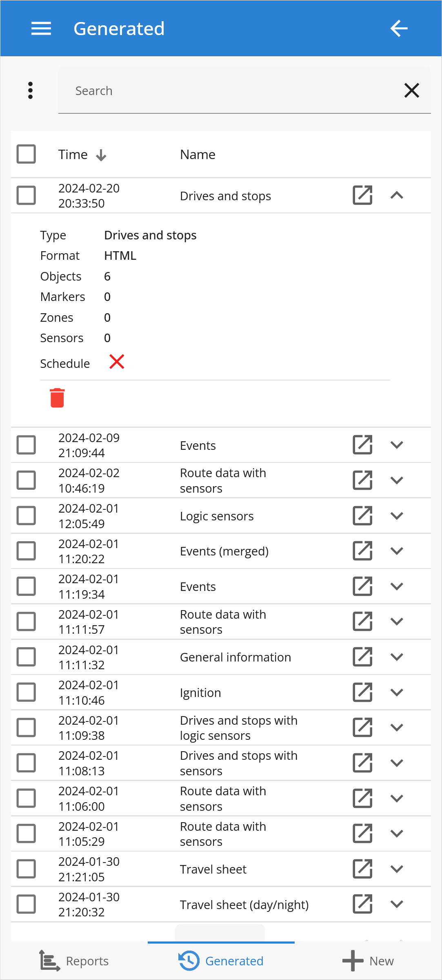442x980 pixels.
Task: Open the Ignition report in new window
Action: [x=362, y=692]
